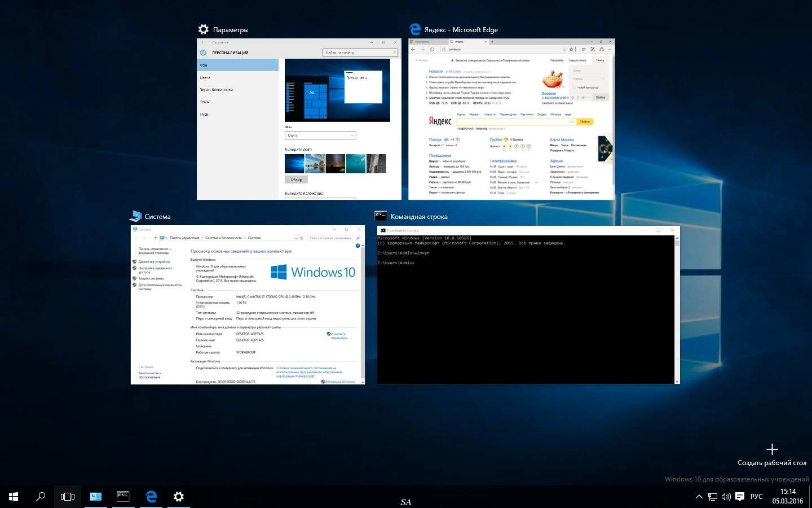The height and width of the screenshot is (508, 812).
Task: Choose the first blue Windows wallpaper photo
Action: [x=294, y=164]
